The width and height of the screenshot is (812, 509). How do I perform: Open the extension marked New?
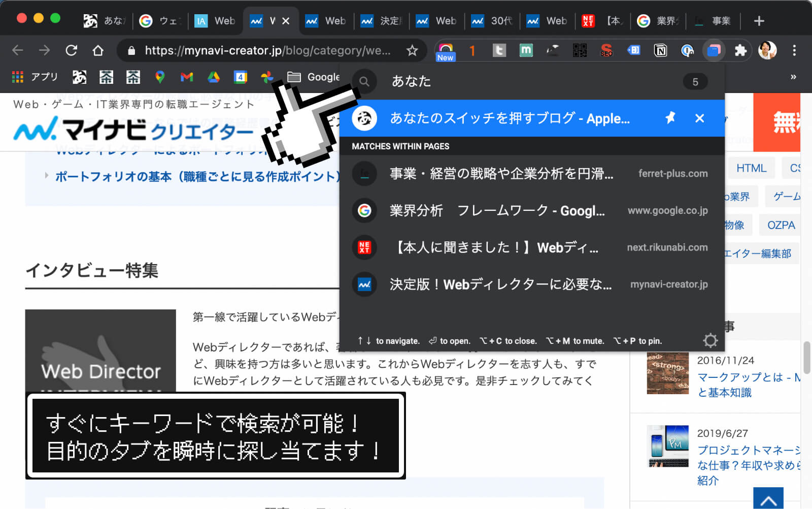coord(446,52)
